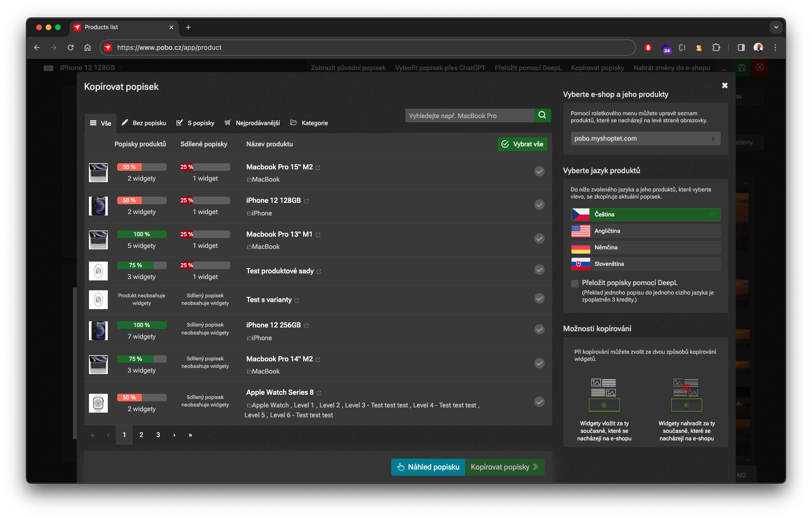This screenshot has width=812, height=518.
Task: Open browser side panel icon
Action: 741,48
